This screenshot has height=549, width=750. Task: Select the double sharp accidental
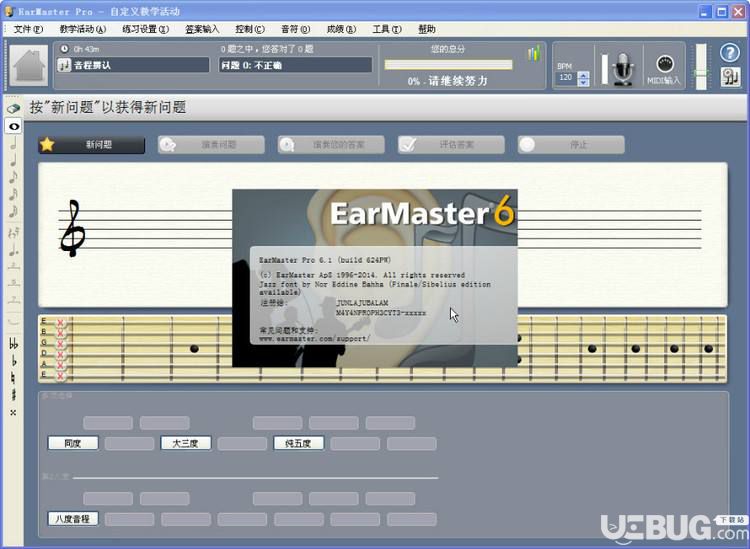(13, 412)
